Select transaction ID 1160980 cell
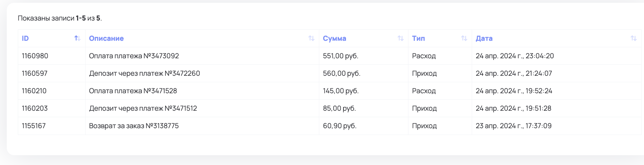Screen dimensions: 644x165 click(x=35, y=56)
